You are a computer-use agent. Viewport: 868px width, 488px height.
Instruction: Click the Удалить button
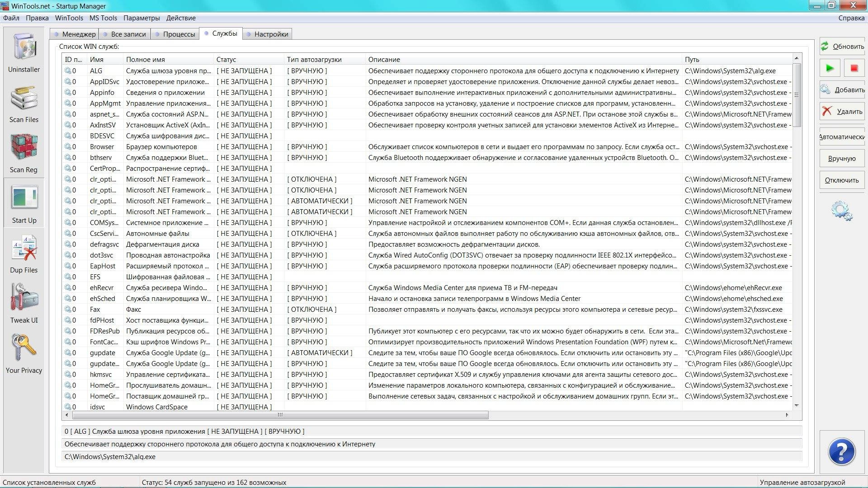pyautogui.click(x=842, y=112)
